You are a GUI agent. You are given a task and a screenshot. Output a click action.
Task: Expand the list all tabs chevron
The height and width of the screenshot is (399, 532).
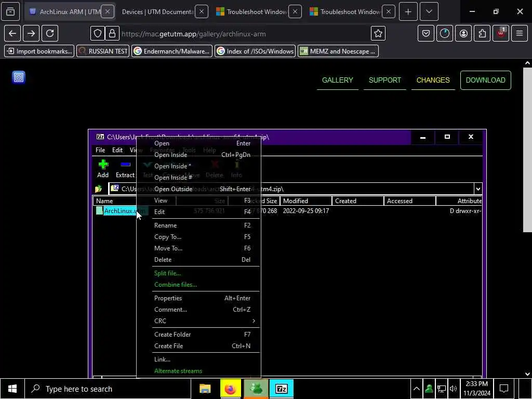(x=429, y=11)
